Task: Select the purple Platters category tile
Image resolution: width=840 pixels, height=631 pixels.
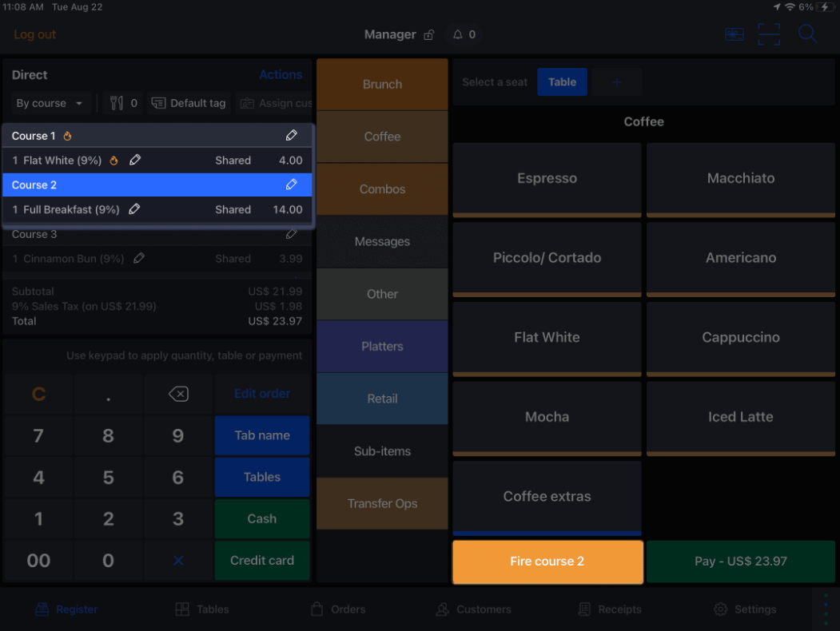Action: 382,347
